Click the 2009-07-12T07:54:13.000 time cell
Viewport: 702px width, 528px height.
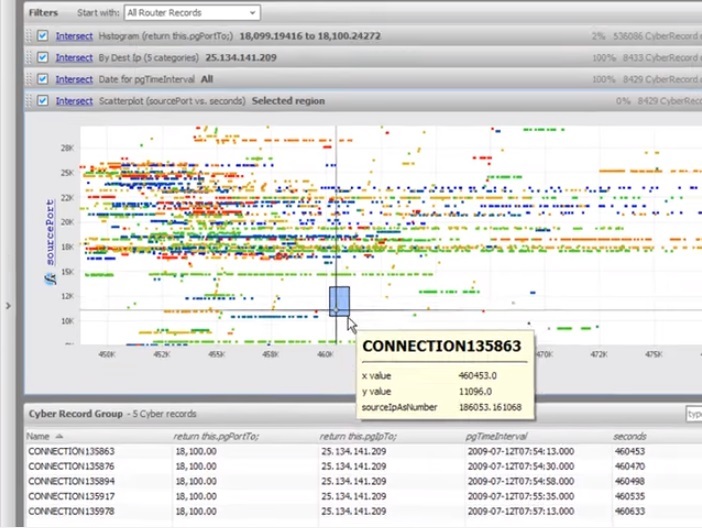(x=521, y=451)
